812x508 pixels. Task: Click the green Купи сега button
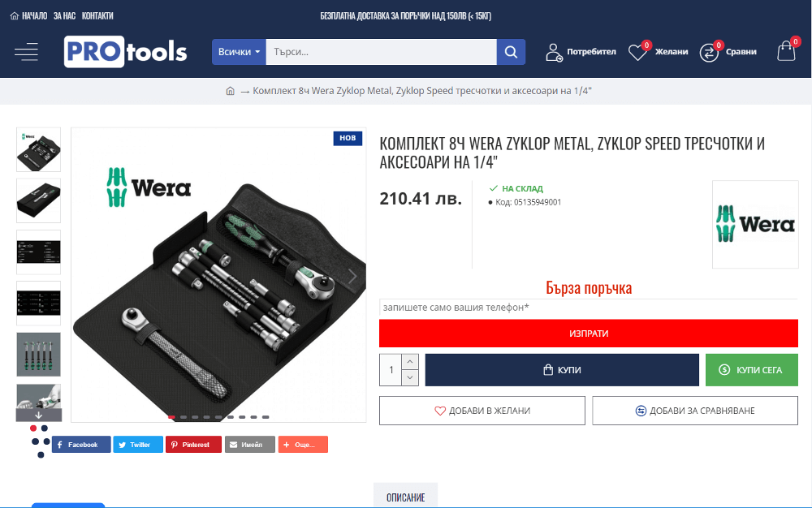tap(751, 370)
